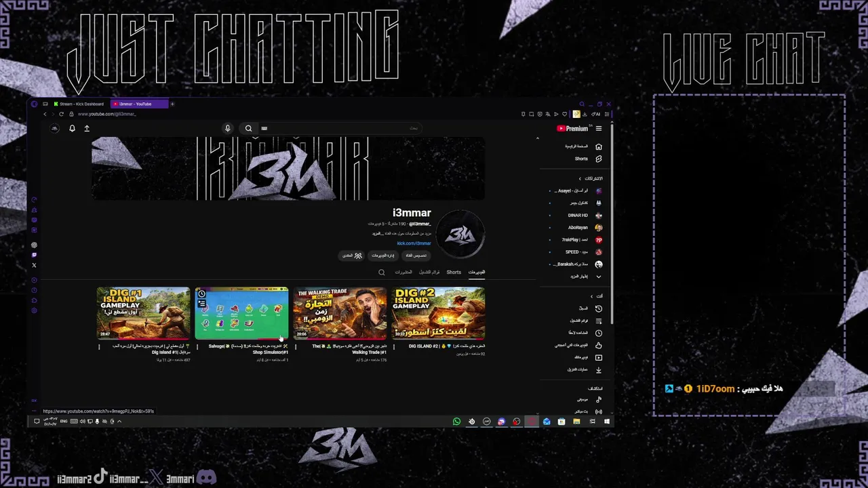Click Manage videos button
Image resolution: width=868 pixels, height=488 pixels.
pos(382,256)
